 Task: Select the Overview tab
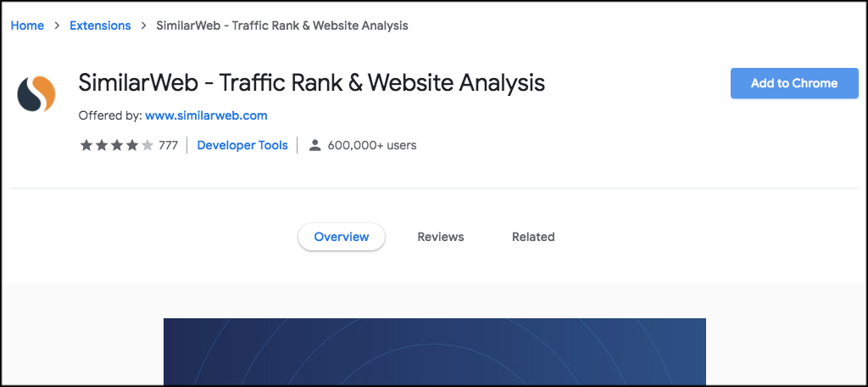click(x=342, y=237)
